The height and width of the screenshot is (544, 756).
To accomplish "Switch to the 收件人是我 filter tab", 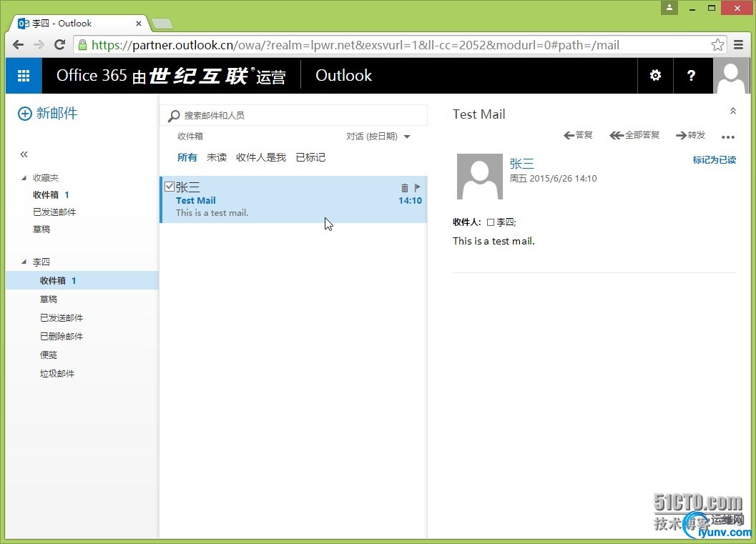I will coord(261,157).
